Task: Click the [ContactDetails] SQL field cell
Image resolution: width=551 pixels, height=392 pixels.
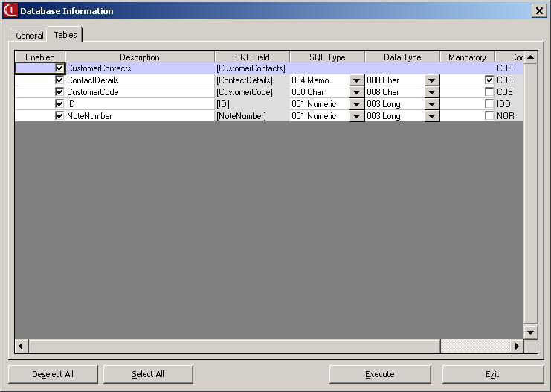Action: 252,80
